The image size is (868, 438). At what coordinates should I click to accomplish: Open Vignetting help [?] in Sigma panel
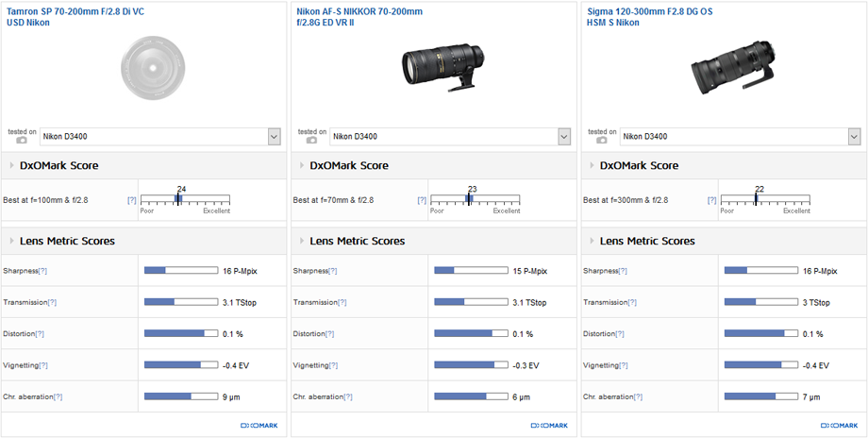pos(624,365)
